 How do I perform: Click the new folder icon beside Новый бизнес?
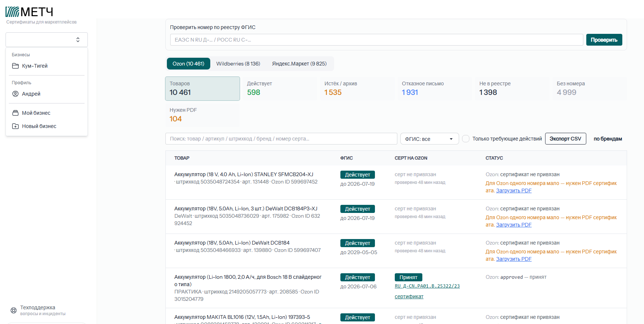click(15, 126)
